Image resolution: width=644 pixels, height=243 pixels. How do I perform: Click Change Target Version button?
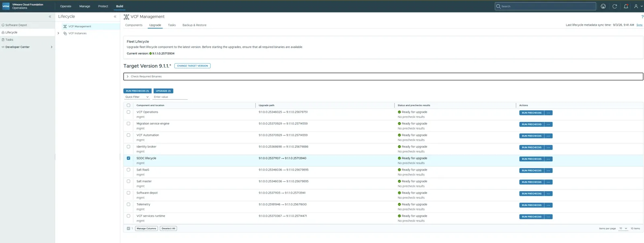pos(192,66)
